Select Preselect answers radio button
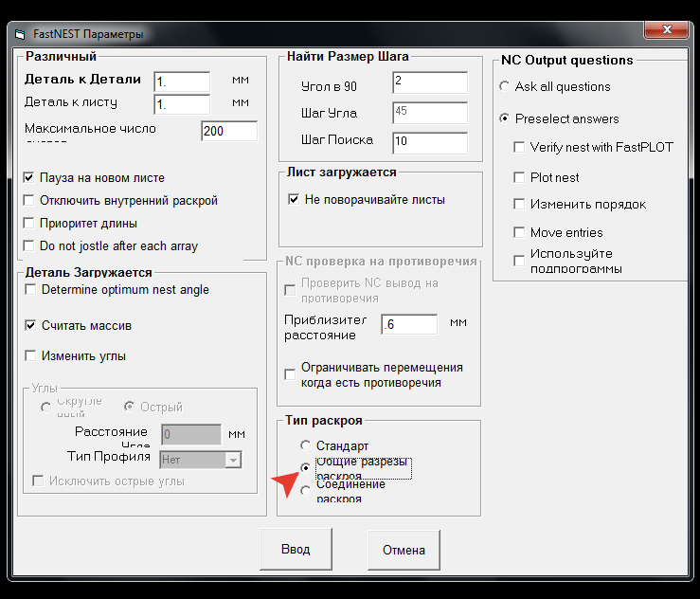Image resolution: width=700 pixels, height=599 pixels. click(x=505, y=118)
